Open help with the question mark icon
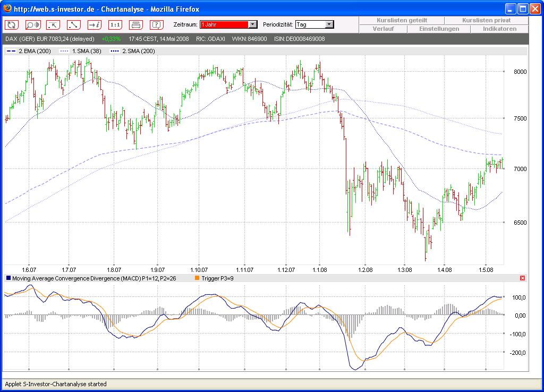Screen dimensions: 544x392 tap(157, 24)
